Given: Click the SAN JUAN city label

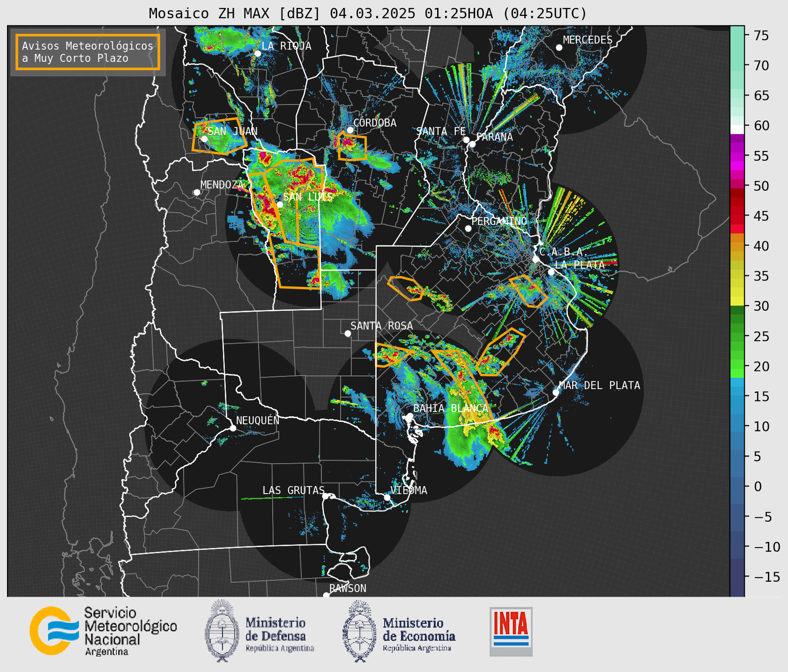Looking at the screenshot, I should point(232,131).
